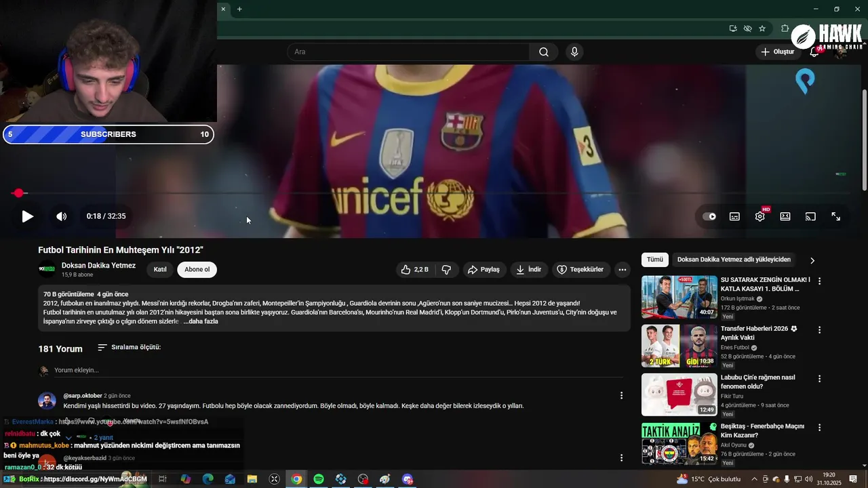Click the magnifier search button
This screenshot has height=488, width=868.
[544, 52]
